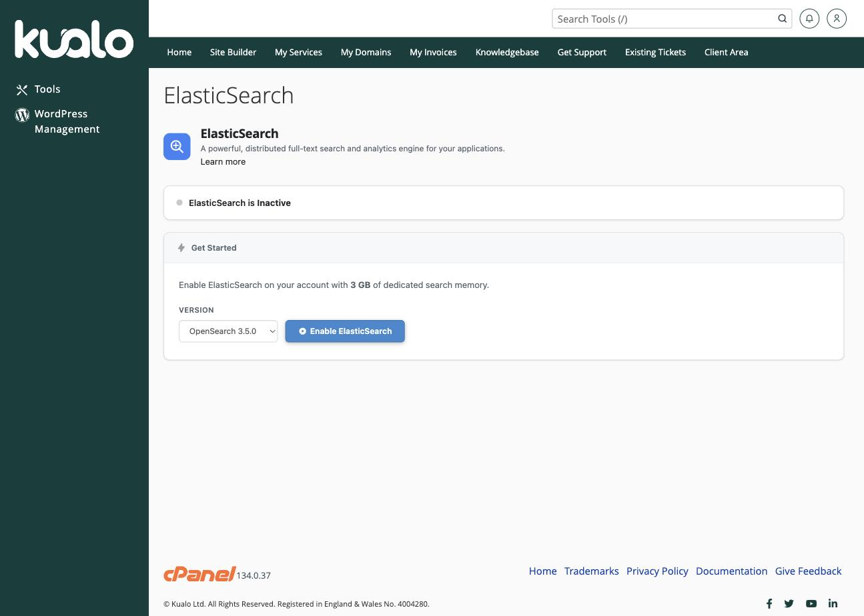The image size is (864, 616).
Task: Click the Enable ElasticSearch button
Action: tap(345, 331)
